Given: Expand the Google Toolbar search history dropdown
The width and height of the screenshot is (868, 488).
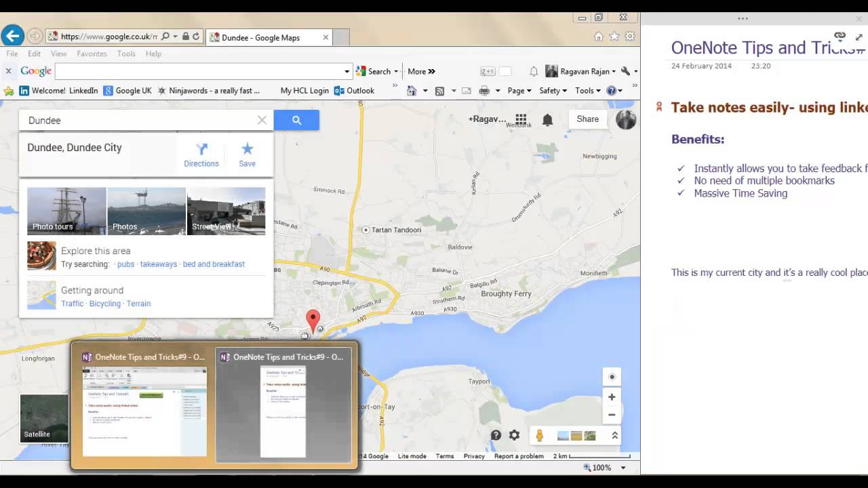Looking at the screenshot, I should [347, 71].
